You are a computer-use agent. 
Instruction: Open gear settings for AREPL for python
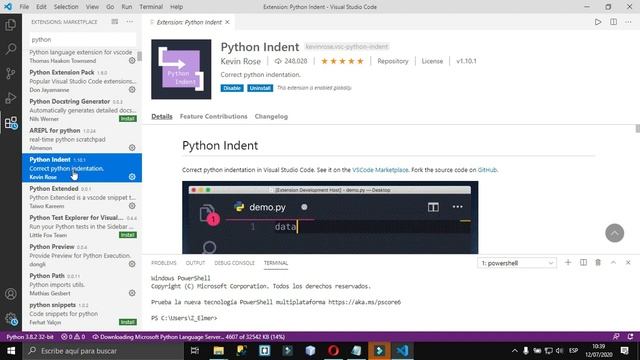132,147
